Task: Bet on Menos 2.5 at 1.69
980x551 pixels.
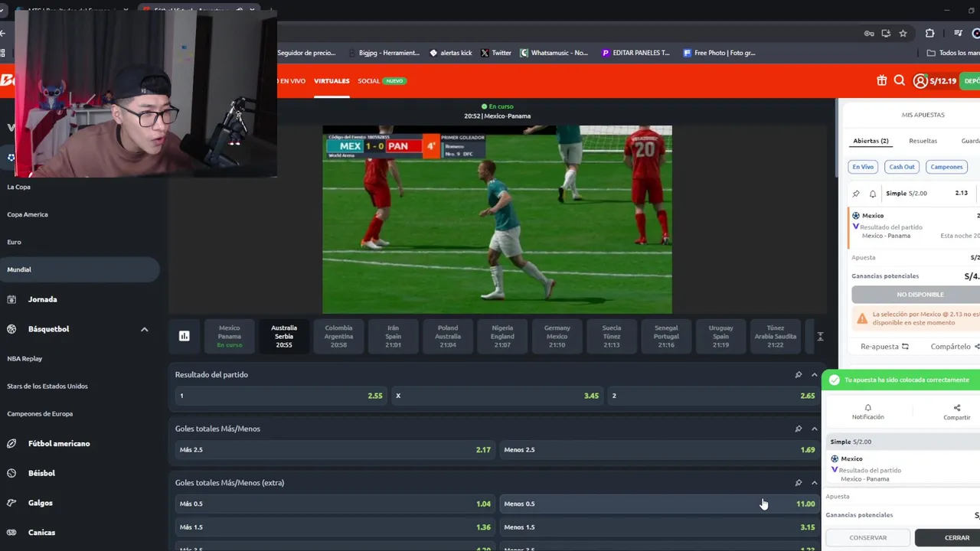Action: click(x=659, y=450)
